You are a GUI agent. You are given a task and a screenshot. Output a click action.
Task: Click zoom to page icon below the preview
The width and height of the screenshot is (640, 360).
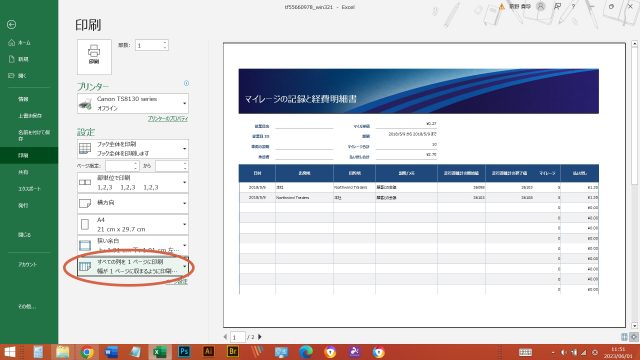pos(633,337)
